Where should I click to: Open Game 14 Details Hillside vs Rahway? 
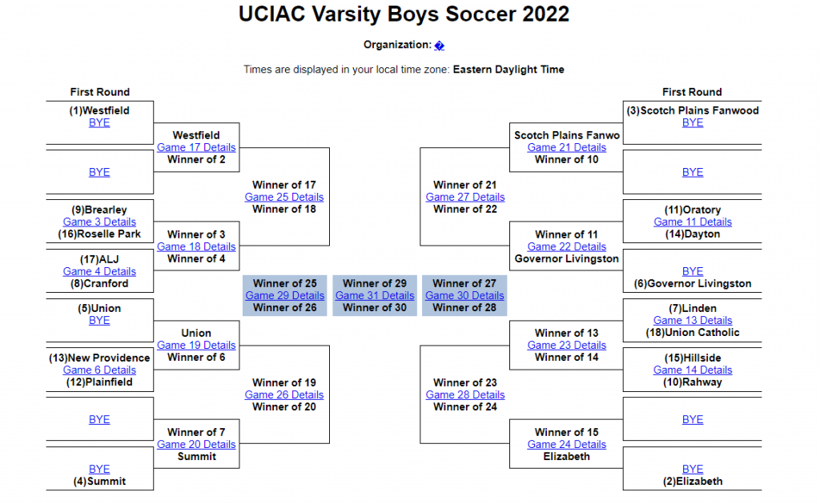pyautogui.click(x=693, y=370)
